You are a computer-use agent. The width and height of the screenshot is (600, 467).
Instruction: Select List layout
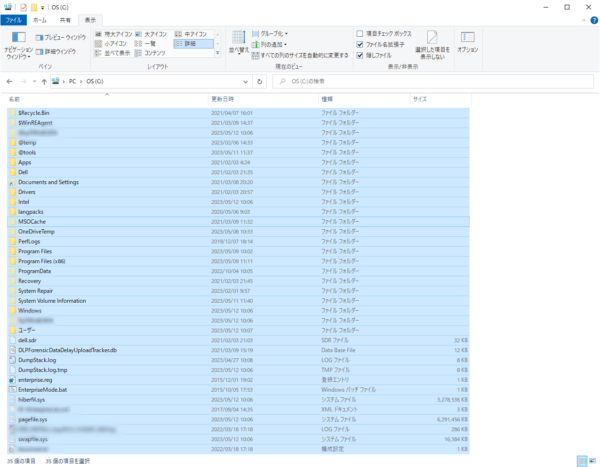pyautogui.click(x=145, y=44)
